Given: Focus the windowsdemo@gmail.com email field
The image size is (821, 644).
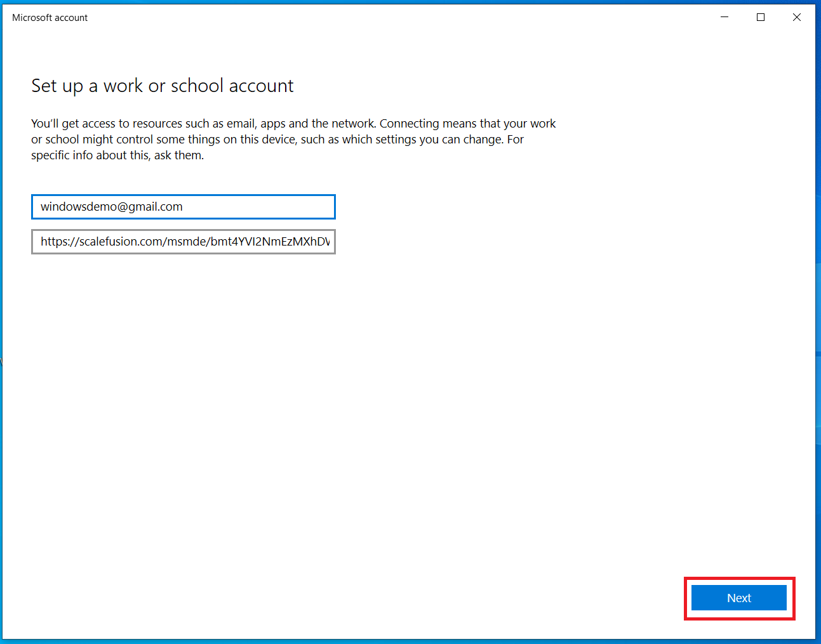Looking at the screenshot, I should coord(184,207).
